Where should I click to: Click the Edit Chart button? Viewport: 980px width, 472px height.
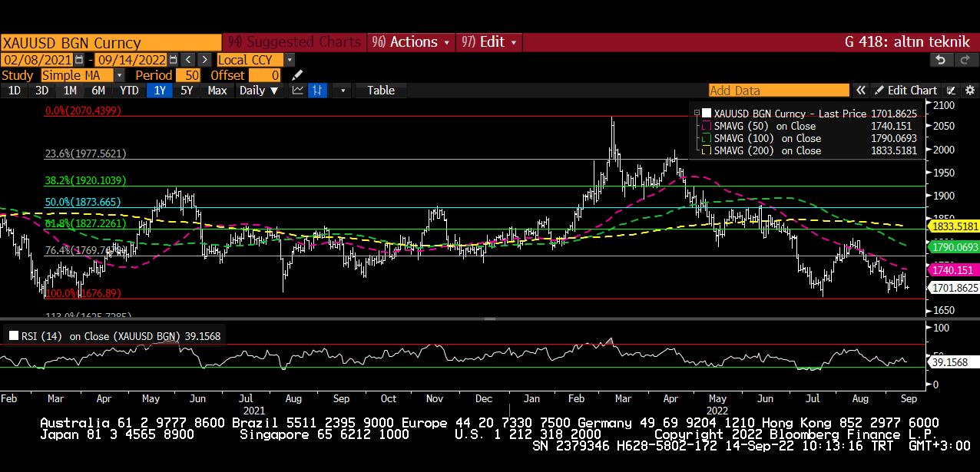point(906,91)
